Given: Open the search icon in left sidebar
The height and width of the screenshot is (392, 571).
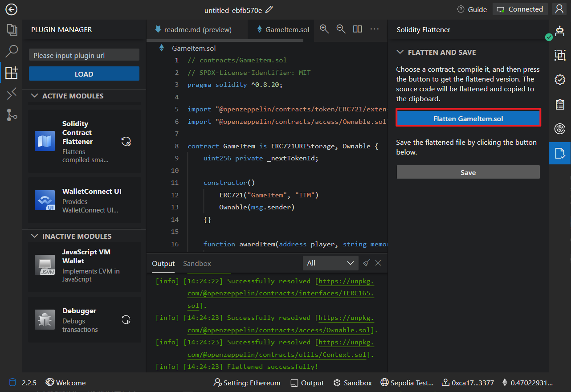Looking at the screenshot, I should tap(12, 51).
